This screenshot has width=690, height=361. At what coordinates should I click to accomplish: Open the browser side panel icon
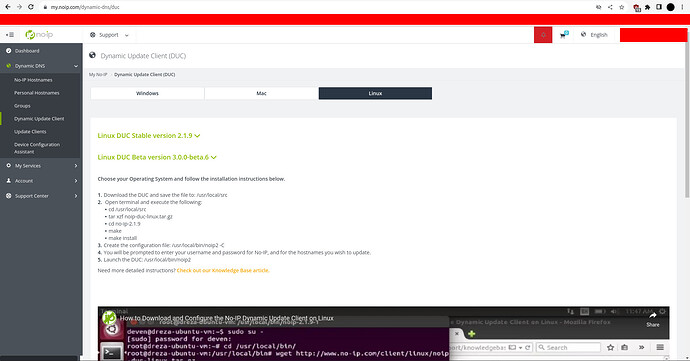659,7
